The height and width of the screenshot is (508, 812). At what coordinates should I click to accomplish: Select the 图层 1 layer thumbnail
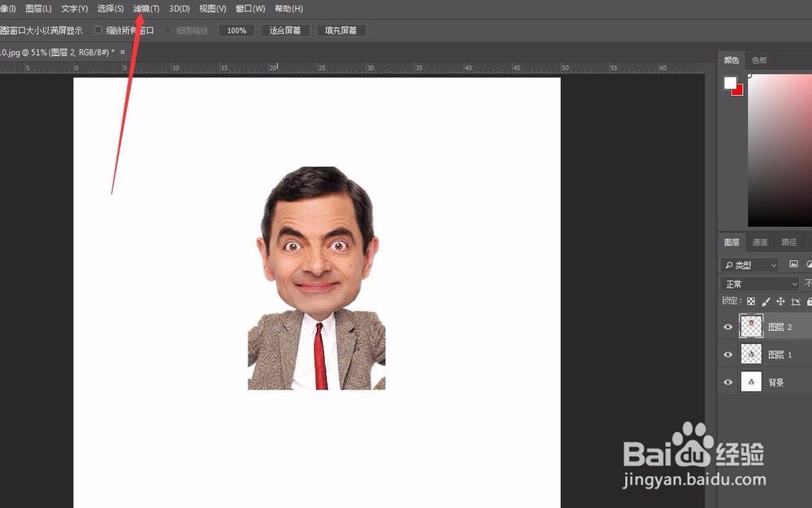point(751,354)
